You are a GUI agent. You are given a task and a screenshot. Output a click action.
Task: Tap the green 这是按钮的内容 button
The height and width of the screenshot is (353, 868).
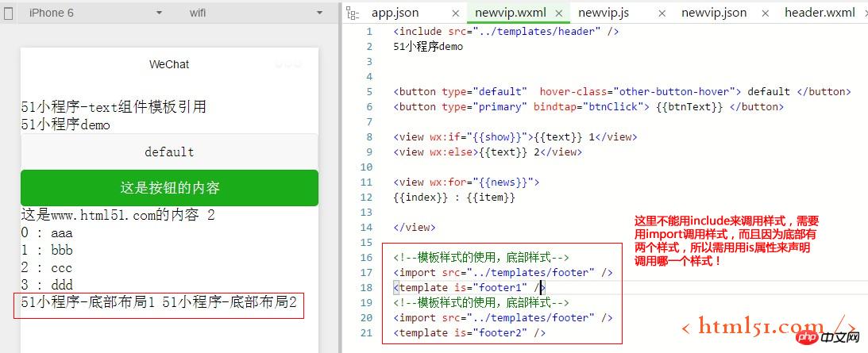[169, 188]
